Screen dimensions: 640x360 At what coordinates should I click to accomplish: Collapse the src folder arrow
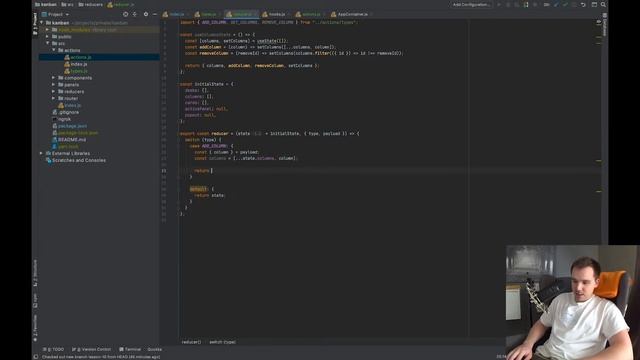[48, 43]
